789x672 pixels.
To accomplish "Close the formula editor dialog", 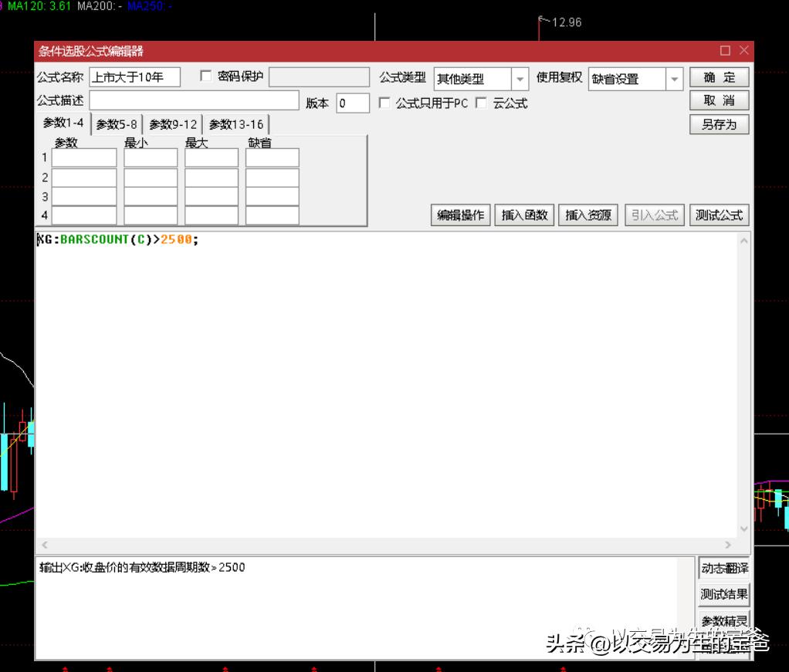I will tap(743, 51).
